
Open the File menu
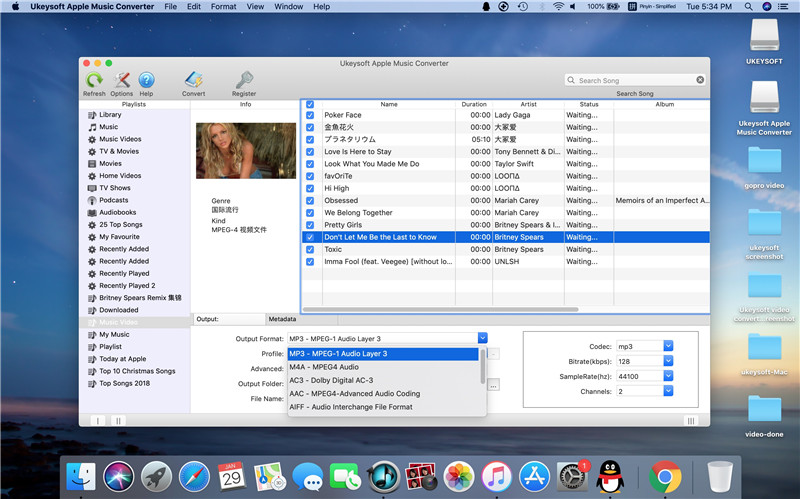tap(170, 7)
